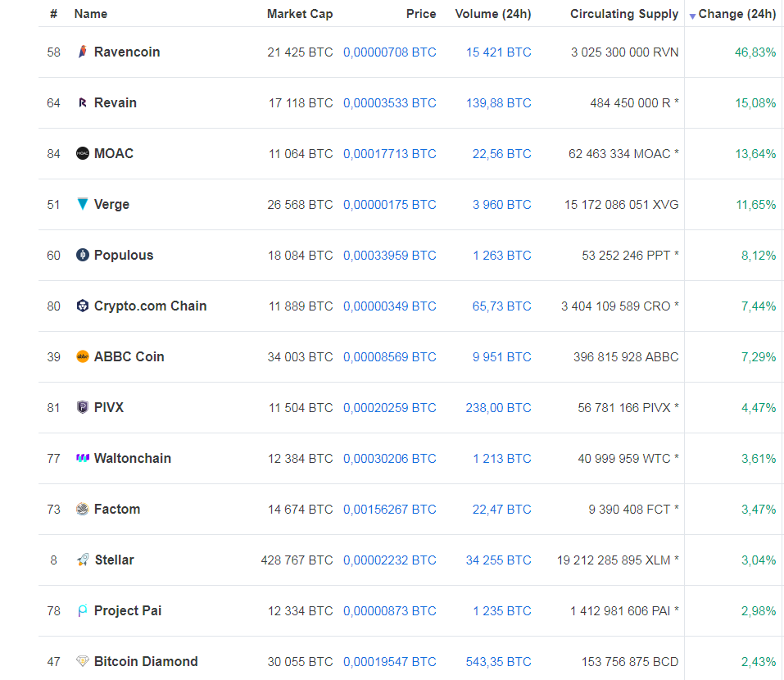
Task: Open the Project Pai name link
Action: [x=128, y=610]
